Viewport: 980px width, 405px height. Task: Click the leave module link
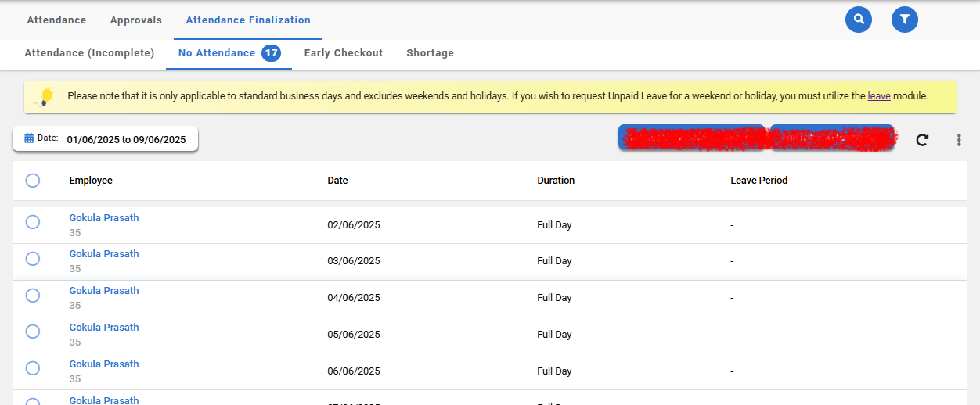(x=878, y=96)
